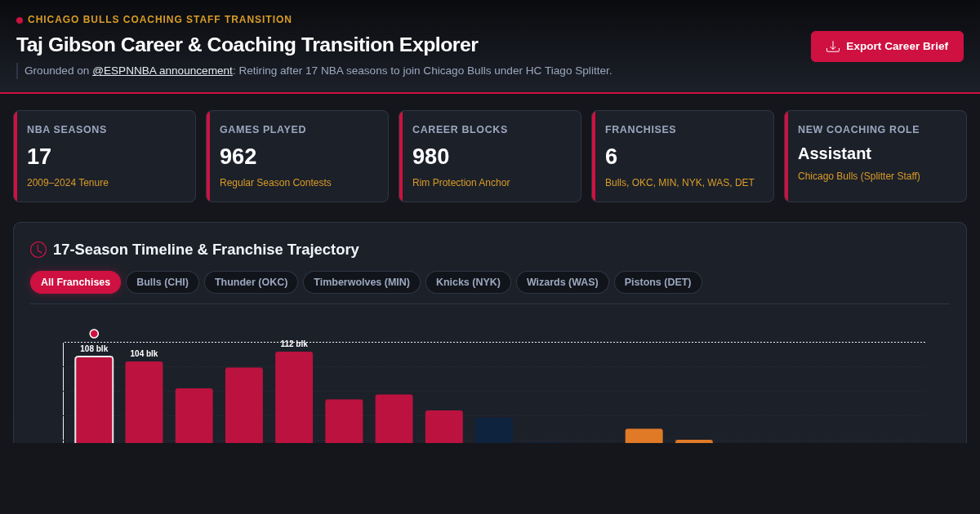Click the 112 blk peak bar
The height and width of the screenshot is (514, 980).
pyautogui.click(x=294, y=397)
